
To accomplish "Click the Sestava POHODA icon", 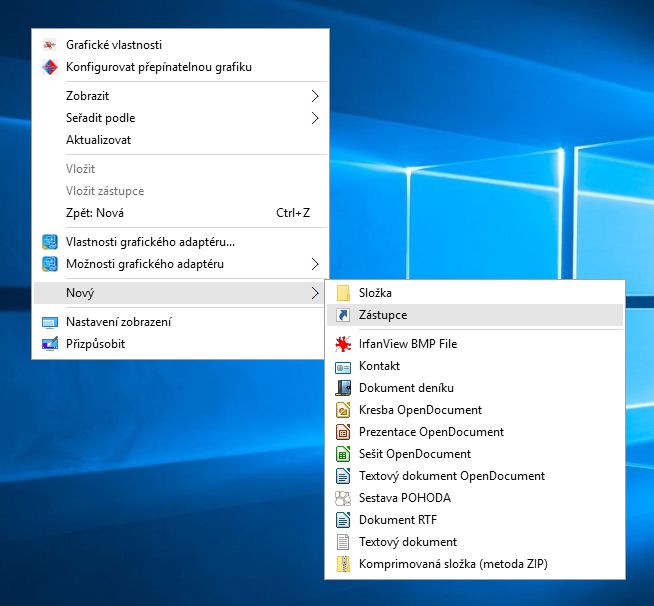I will click(x=343, y=498).
